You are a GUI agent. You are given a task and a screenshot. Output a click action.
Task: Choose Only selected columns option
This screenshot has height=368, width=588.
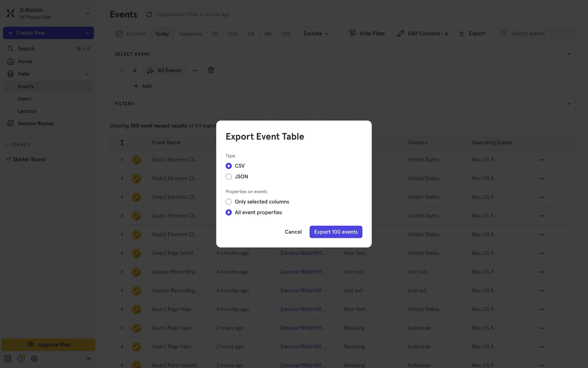[228, 202]
